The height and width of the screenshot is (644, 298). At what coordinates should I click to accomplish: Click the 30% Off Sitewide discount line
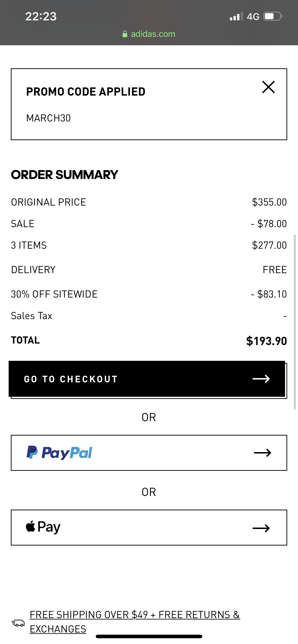[x=54, y=294]
